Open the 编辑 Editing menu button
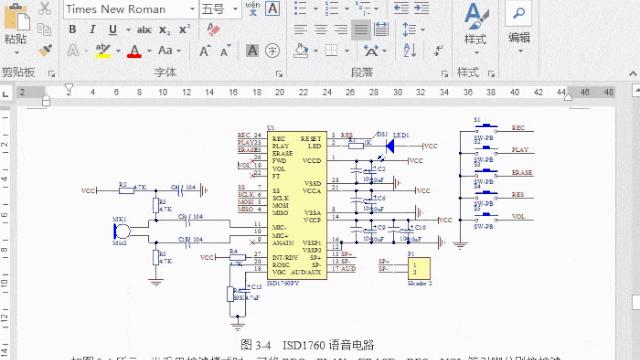Screen dimensions: 640x360 click(519, 28)
